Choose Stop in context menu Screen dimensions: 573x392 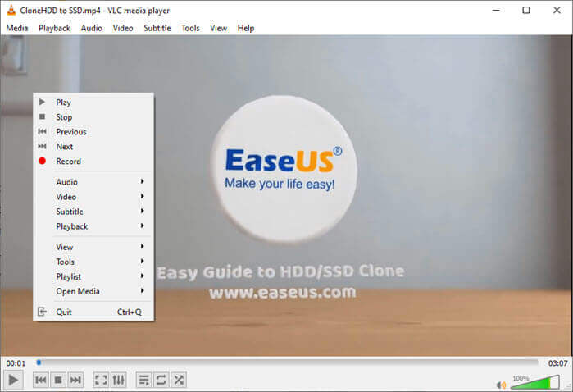coord(93,117)
